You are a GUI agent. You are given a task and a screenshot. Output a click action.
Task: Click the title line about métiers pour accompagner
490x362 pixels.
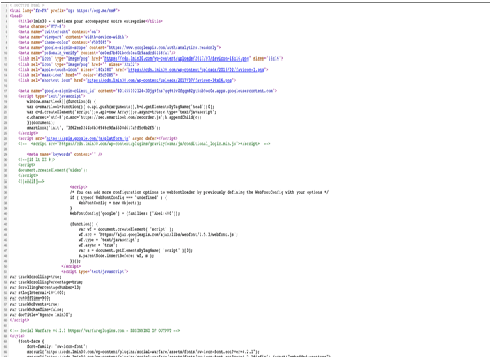90,21
